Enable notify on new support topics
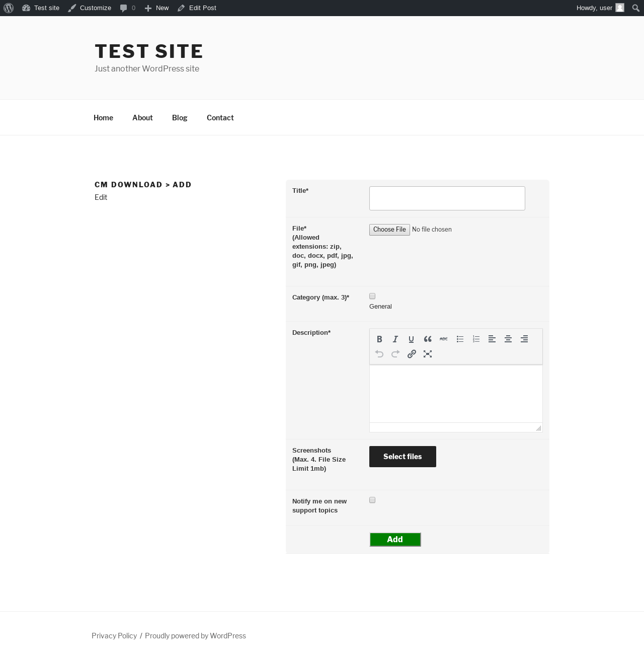The width and height of the screenshot is (644, 659). (x=372, y=500)
